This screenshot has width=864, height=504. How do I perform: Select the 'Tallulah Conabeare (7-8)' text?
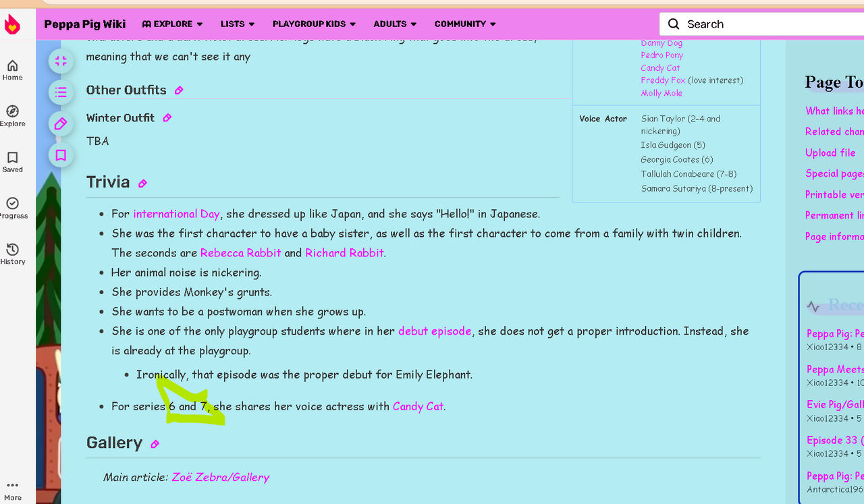pyautogui.click(x=688, y=174)
